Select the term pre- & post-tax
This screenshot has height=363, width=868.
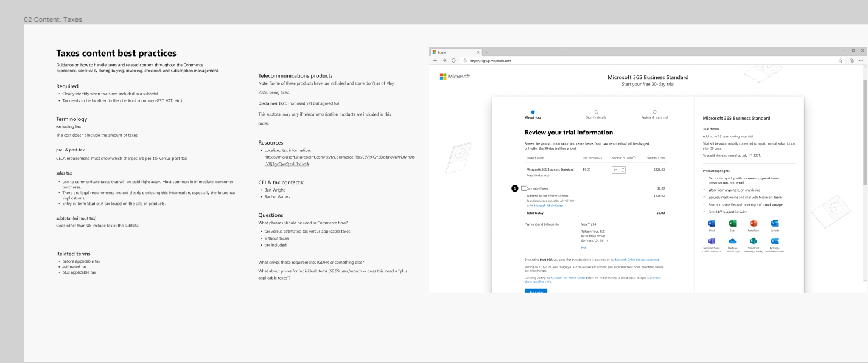(70, 150)
